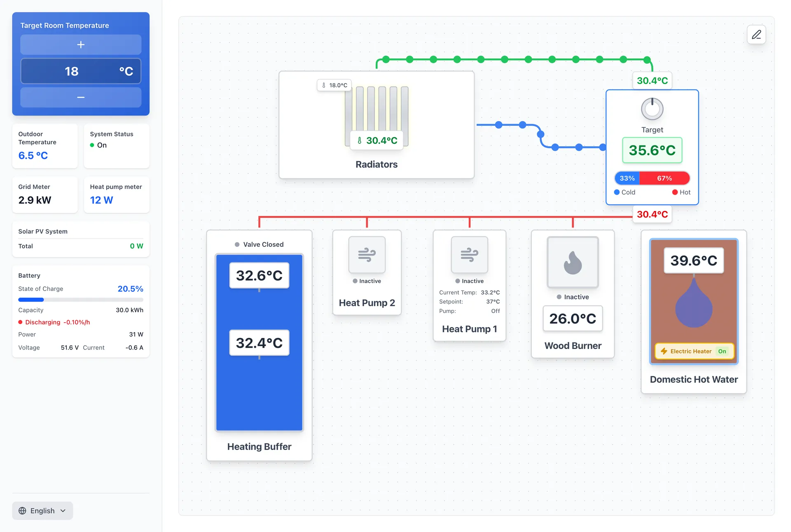
Task: Click the 18.0°C room thermometer badge
Action: (x=334, y=85)
